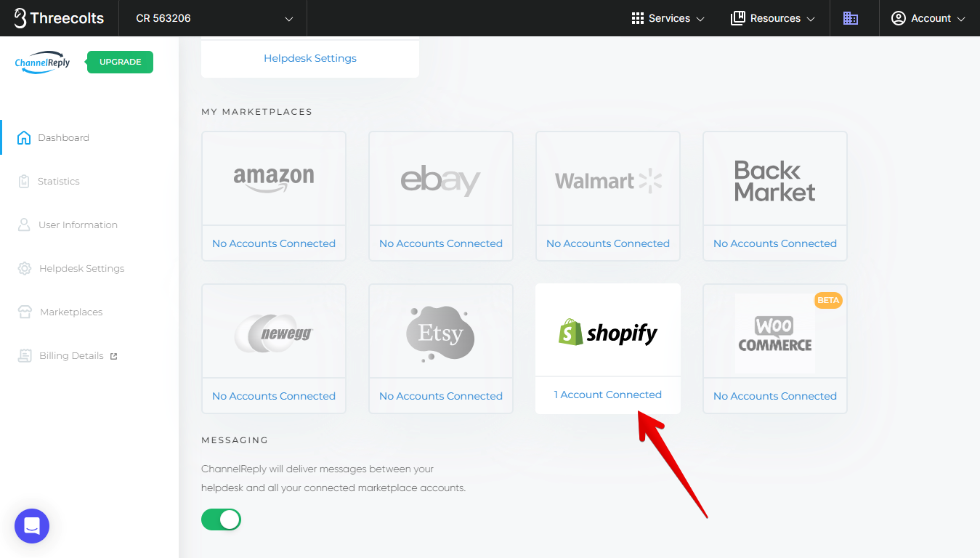This screenshot has height=558, width=980.
Task: Expand the Account dropdown chevron
Action: [961, 19]
